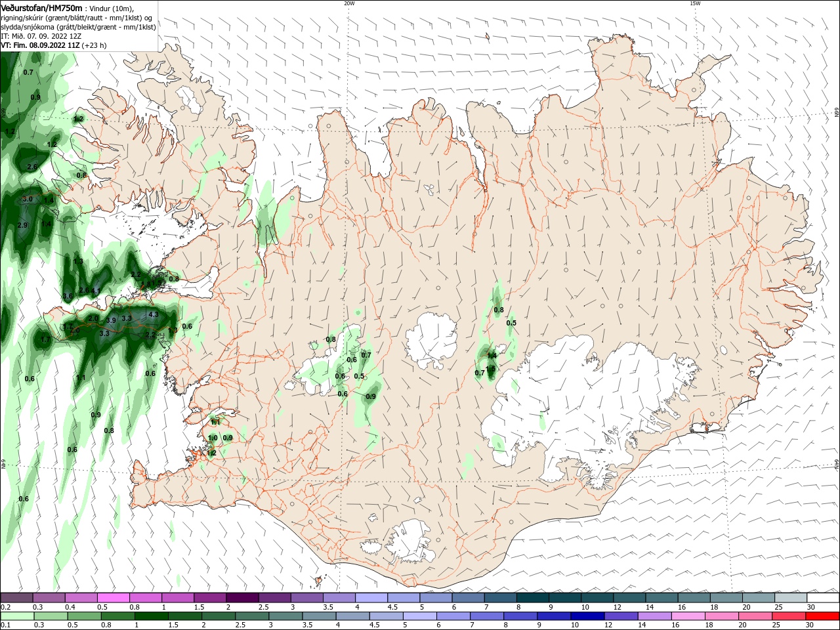This screenshot has height=630, width=840.
Task: Pick the dark teal 8 swatch, top legend
Action: [x=532, y=597]
